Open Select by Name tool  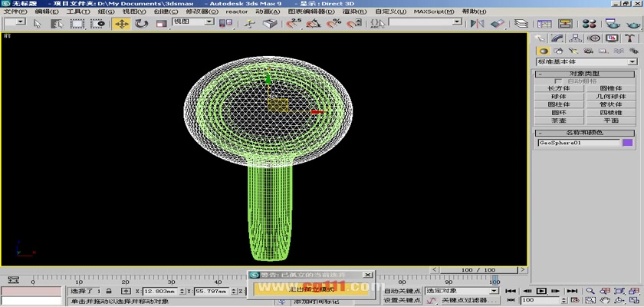pos(57,24)
